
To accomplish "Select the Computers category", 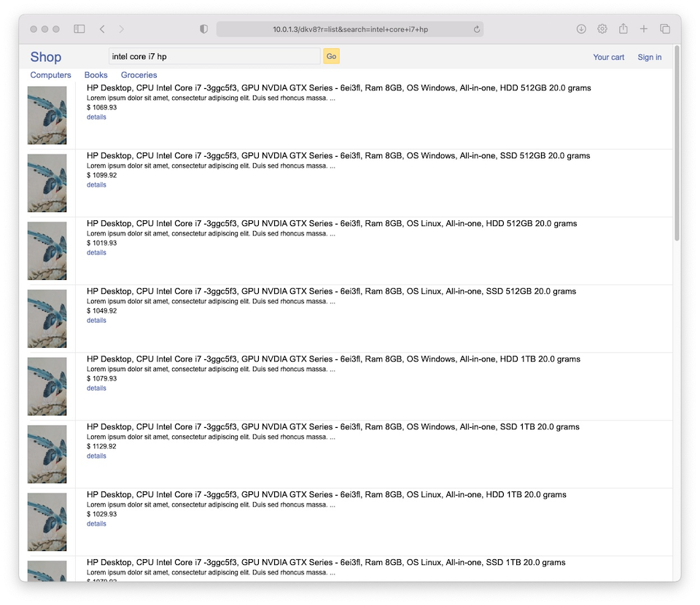I will coord(51,75).
